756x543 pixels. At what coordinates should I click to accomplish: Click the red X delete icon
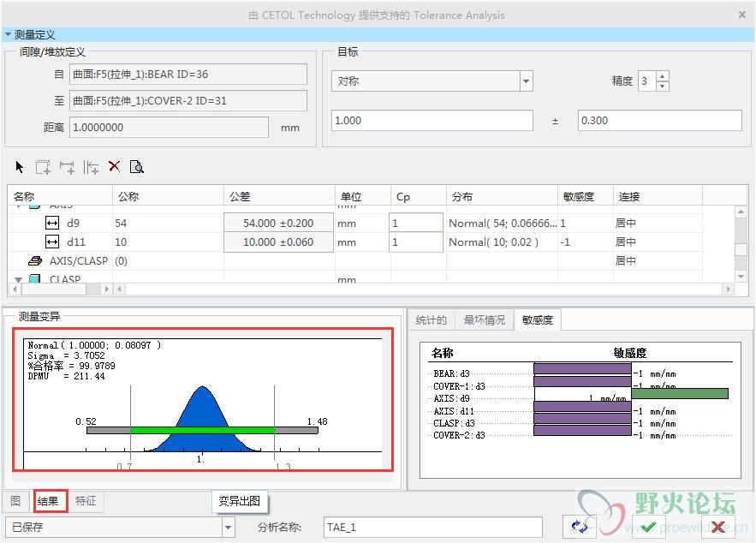pos(114,167)
